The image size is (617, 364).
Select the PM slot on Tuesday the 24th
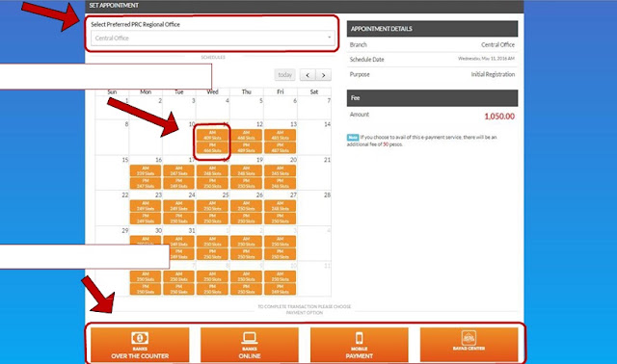click(179, 219)
